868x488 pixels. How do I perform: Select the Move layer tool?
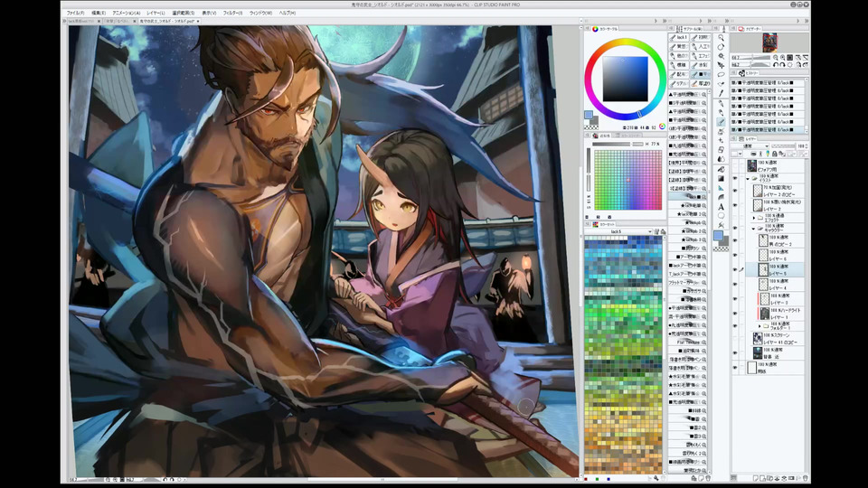(721, 65)
